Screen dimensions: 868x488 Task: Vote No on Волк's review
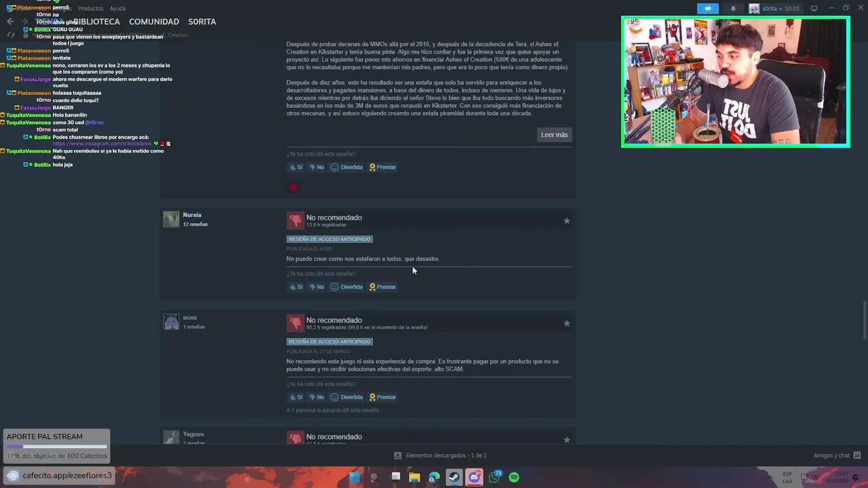point(317,397)
